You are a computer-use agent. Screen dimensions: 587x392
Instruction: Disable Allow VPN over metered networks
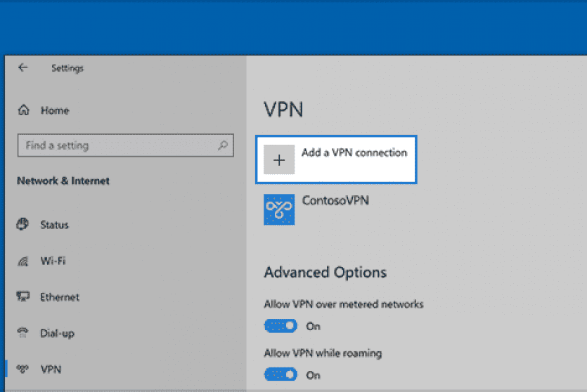point(280,326)
